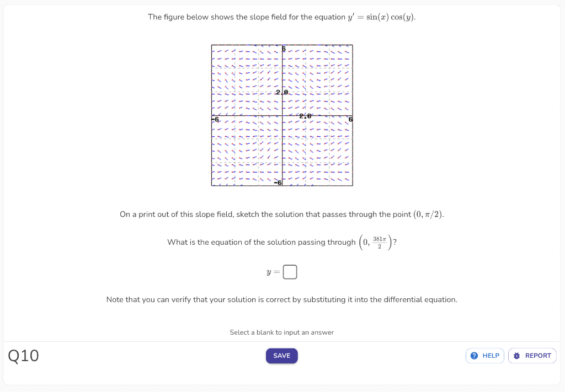Click the question mark icon in HELP
Viewport: 565px width, 392px height.
click(x=473, y=356)
